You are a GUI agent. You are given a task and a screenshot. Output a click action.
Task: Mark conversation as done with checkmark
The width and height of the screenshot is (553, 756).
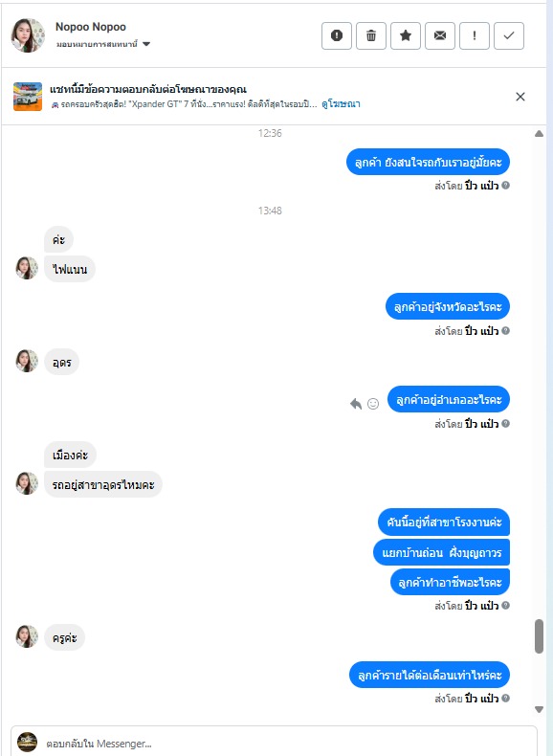(509, 35)
